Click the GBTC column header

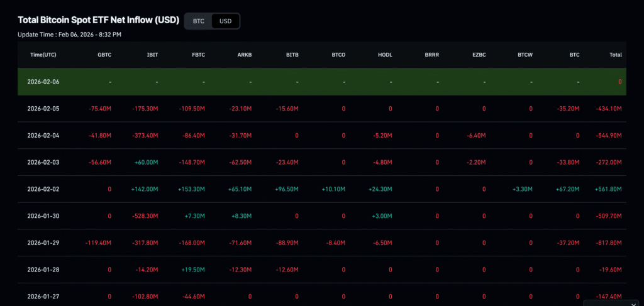pyautogui.click(x=104, y=55)
